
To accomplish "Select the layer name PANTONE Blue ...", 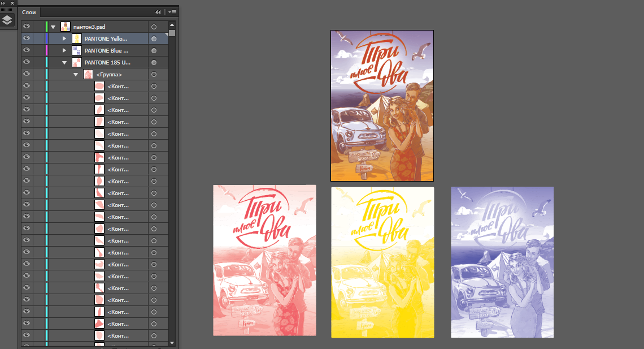I will 106,50.
